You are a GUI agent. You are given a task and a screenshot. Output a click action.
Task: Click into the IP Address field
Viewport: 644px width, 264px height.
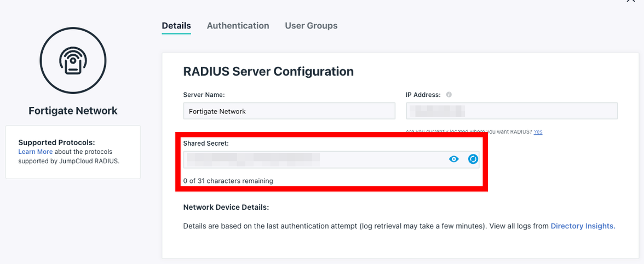(511, 111)
